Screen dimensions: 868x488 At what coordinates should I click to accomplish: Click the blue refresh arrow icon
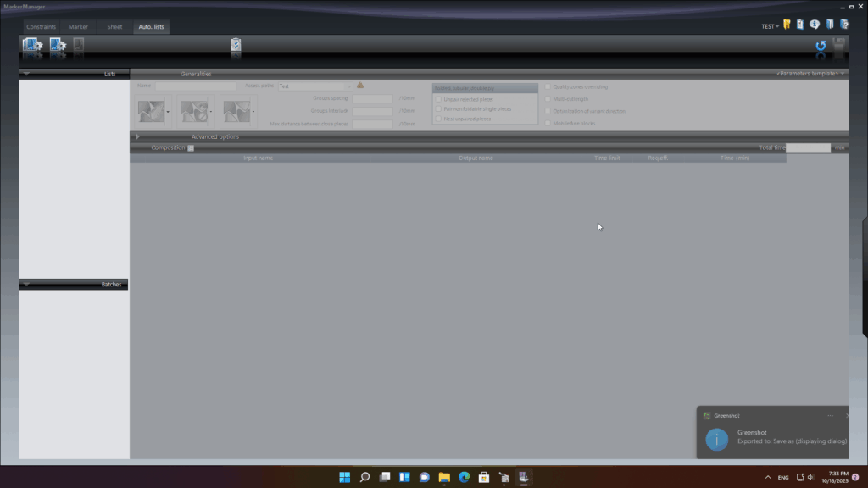click(x=820, y=47)
